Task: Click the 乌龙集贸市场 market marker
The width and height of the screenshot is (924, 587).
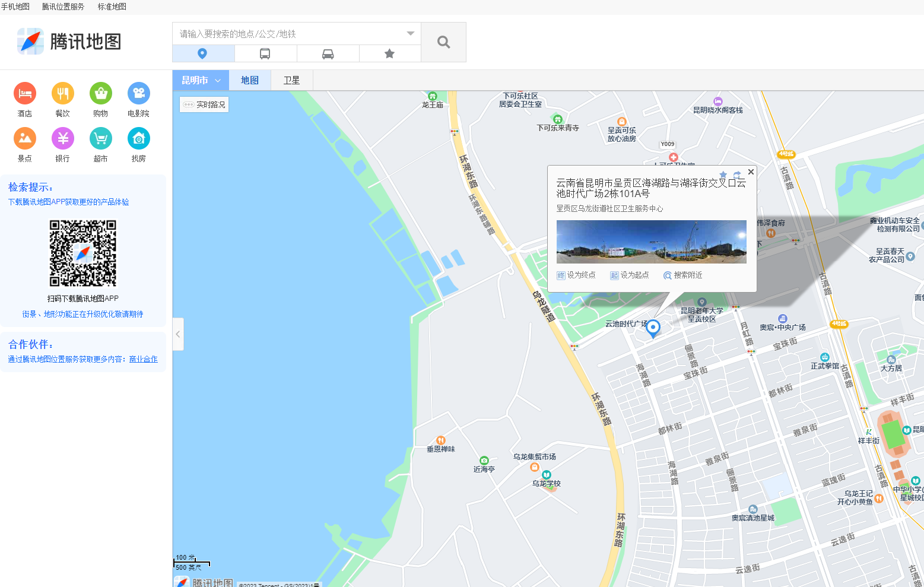Action: coord(535,467)
